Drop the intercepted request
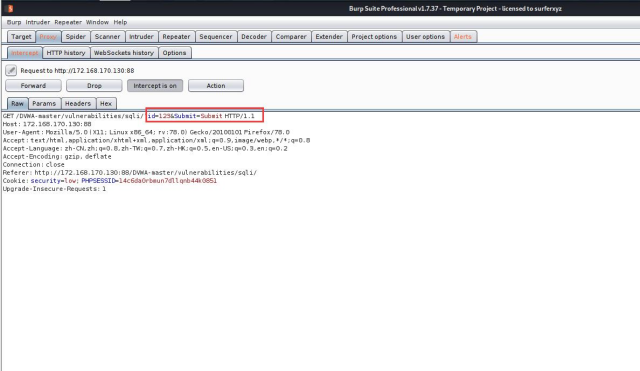 [94, 86]
